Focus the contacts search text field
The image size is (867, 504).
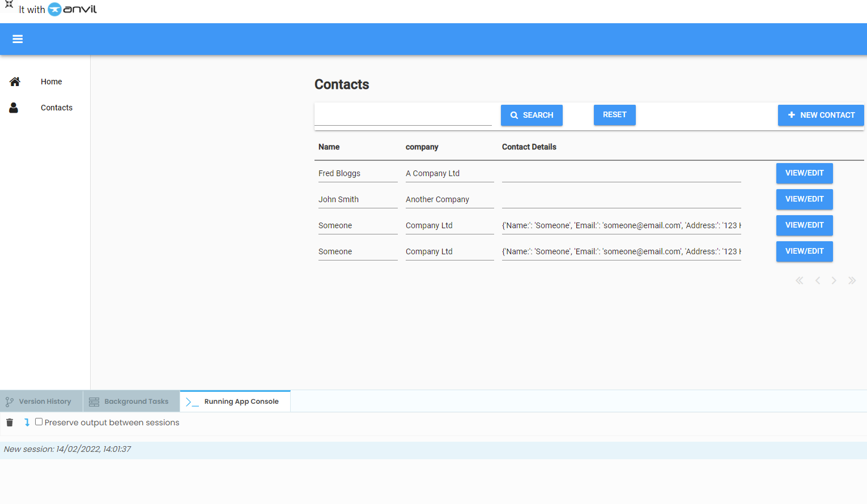(403, 115)
